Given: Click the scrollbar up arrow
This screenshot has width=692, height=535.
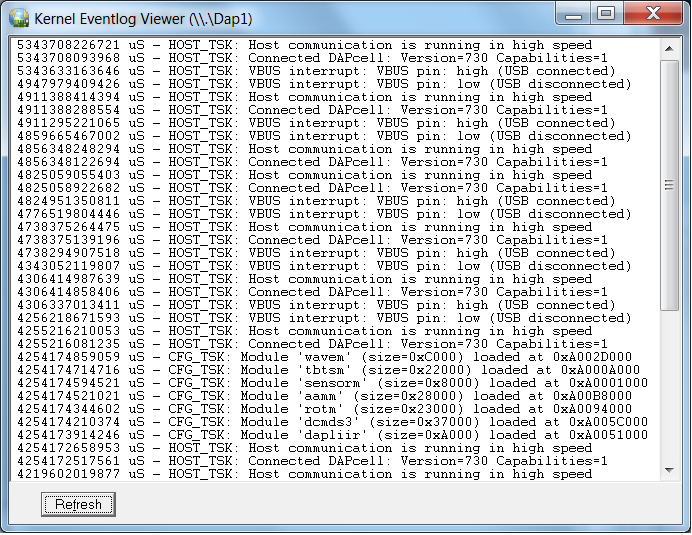Looking at the screenshot, I should coord(669,49).
